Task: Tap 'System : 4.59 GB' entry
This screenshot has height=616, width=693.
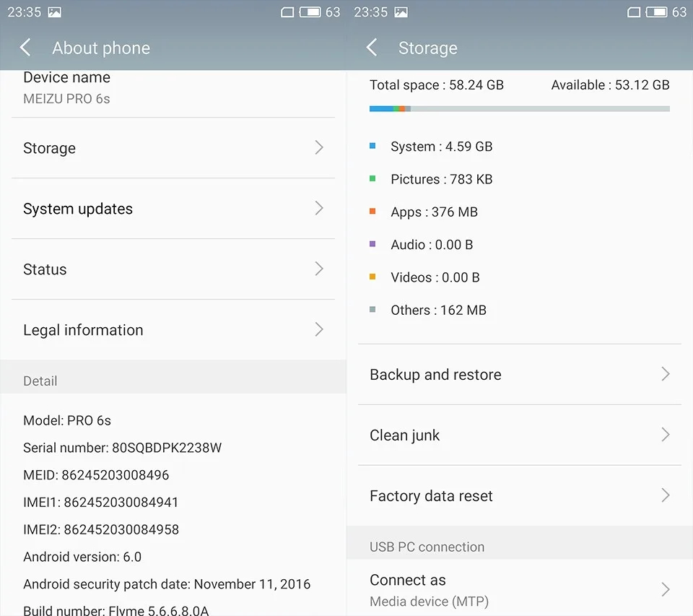Action: 442,147
